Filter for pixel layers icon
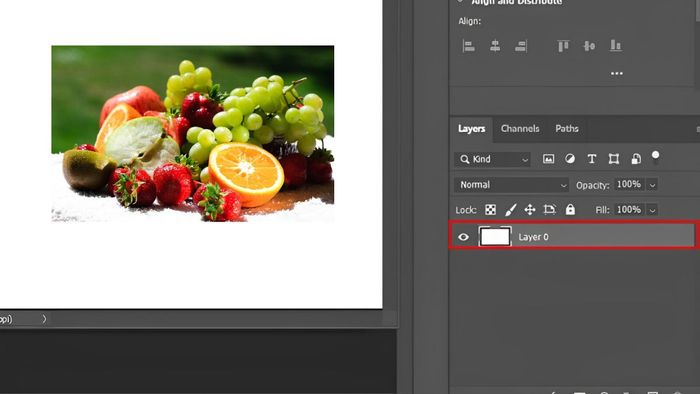 548,159
